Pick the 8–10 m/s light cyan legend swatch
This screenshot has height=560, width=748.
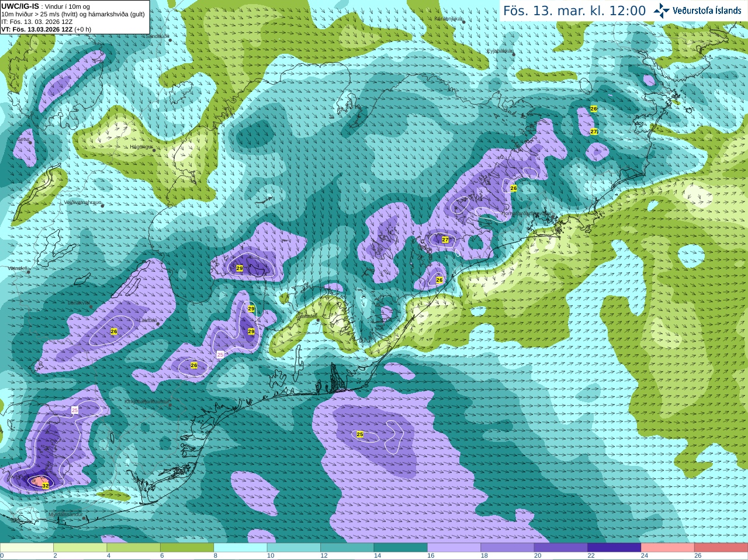click(x=240, y=548)
